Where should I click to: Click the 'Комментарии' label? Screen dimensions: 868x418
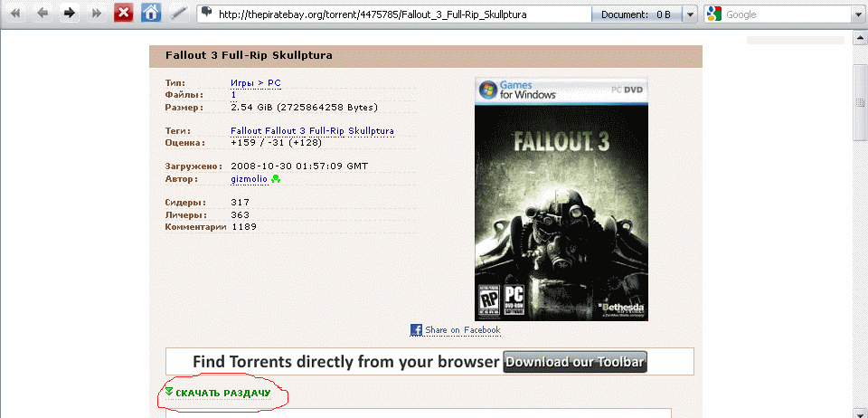pos(196,227)
